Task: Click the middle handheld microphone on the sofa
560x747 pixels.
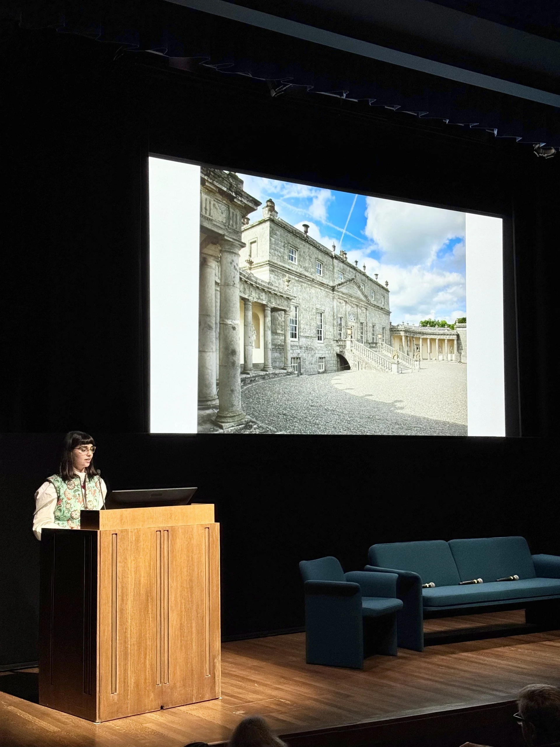Action: 471,581
